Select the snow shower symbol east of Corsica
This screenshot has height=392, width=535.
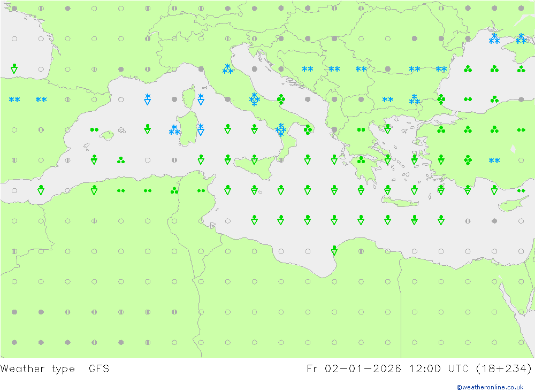(x=201, y=99)
